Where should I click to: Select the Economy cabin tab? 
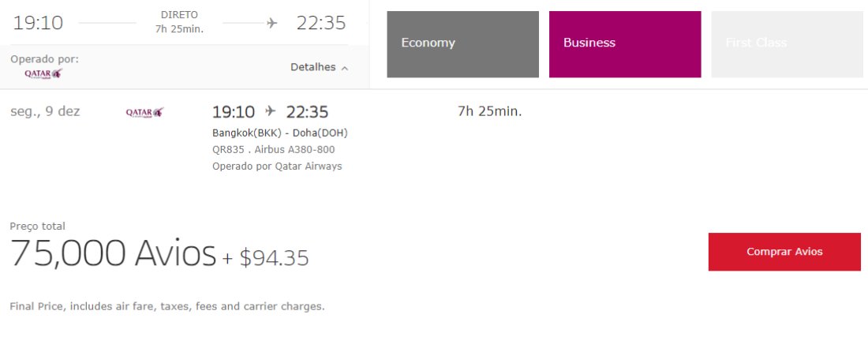[462, 44]
